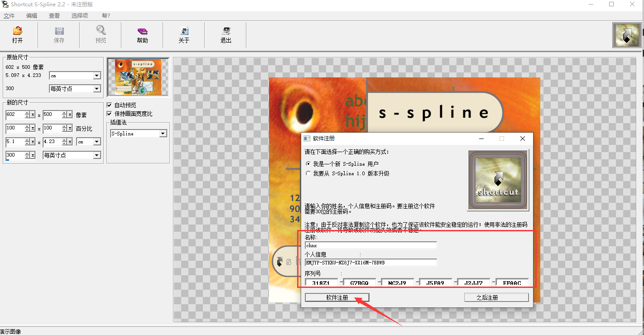Click the name (名称) input field
This screenshot has height=335, width=644.
coord(371,245)
